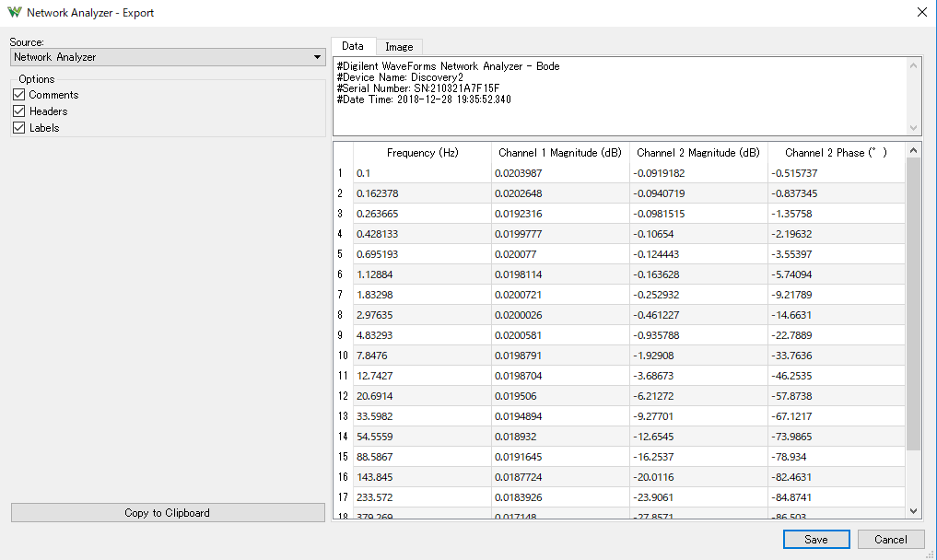Click Channel 2 magnitude cell -20.0116
This screenshot has width=937, height=560.
point(698,477)
